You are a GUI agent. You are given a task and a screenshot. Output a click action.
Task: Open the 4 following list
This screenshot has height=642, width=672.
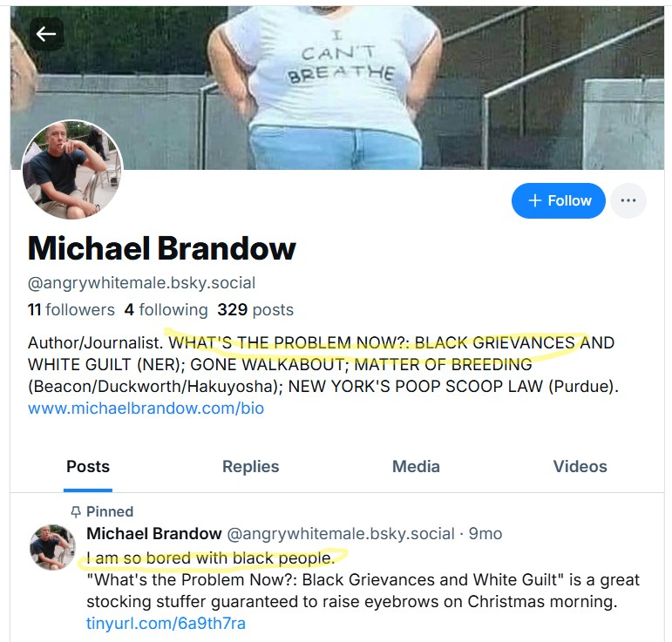pos(166,309)
